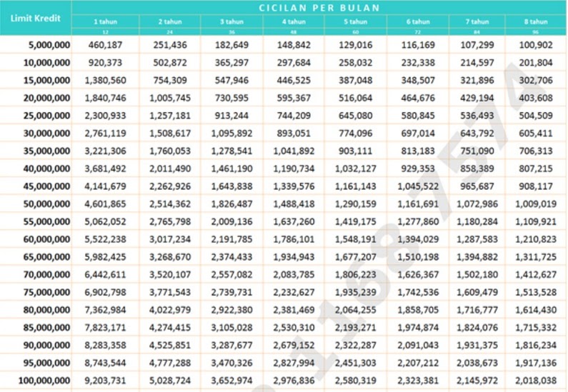Image resolution: width=568 pixels, height=392 pixels.
Task: Select the 6 tahun column header
Action: click(x=418, y=21)
